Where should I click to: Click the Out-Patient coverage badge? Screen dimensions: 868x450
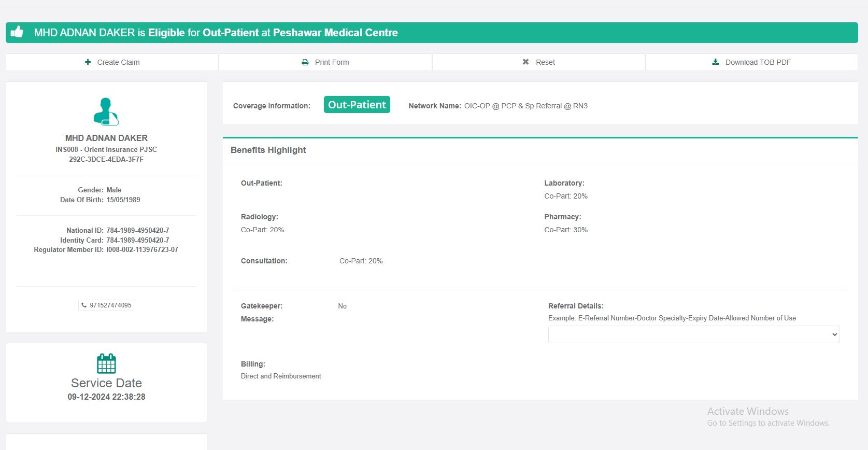point(357,105)
